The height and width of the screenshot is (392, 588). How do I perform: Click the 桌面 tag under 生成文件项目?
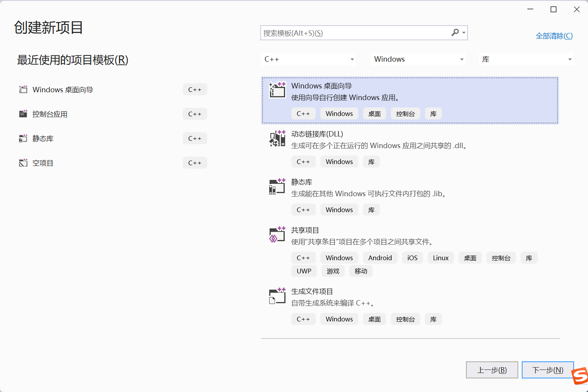tap(375, 319)
